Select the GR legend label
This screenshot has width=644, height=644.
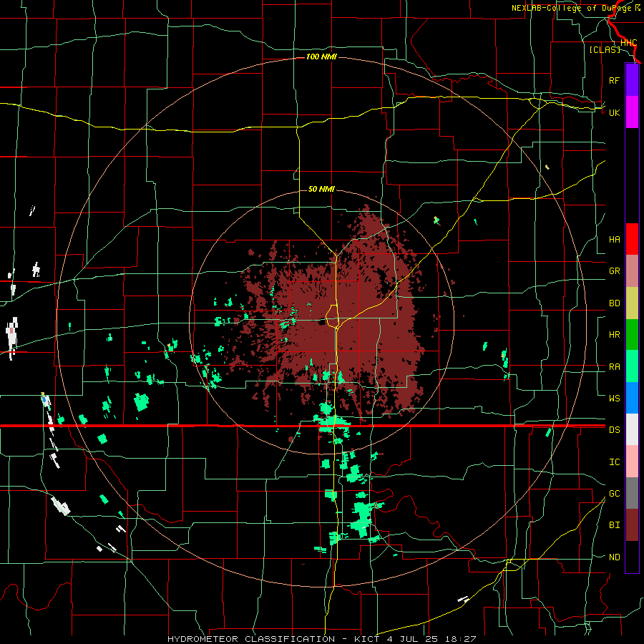(x=614, y=271)
